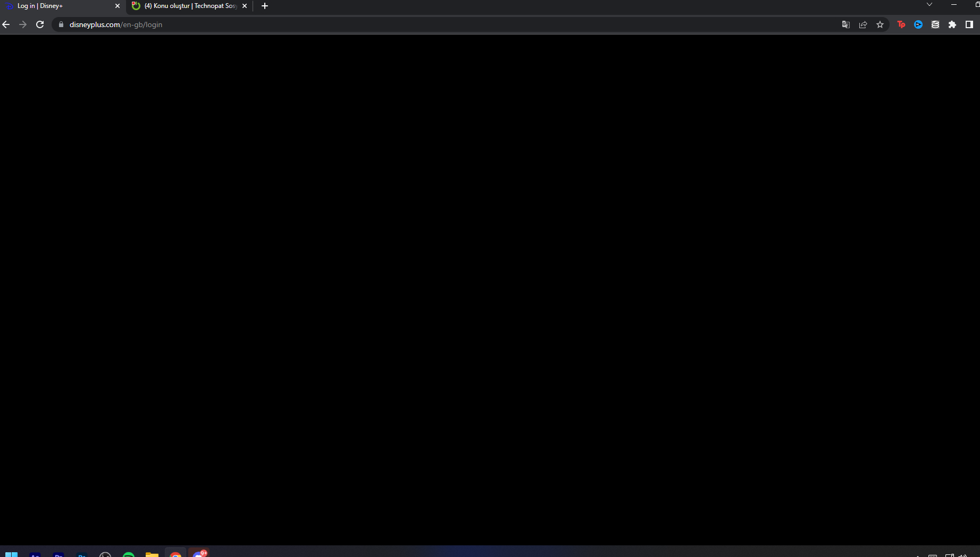Launch Adobe After Effects from the taskbar

(35, 555)
